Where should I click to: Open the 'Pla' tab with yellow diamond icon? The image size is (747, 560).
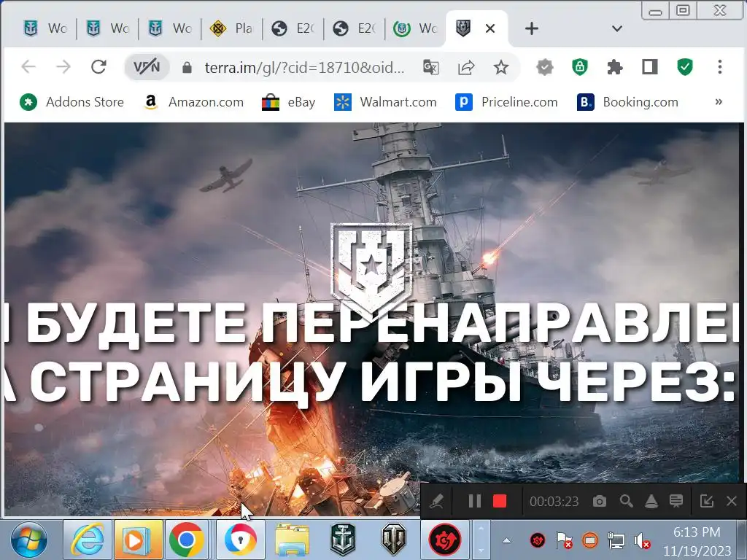pos(231,28)
